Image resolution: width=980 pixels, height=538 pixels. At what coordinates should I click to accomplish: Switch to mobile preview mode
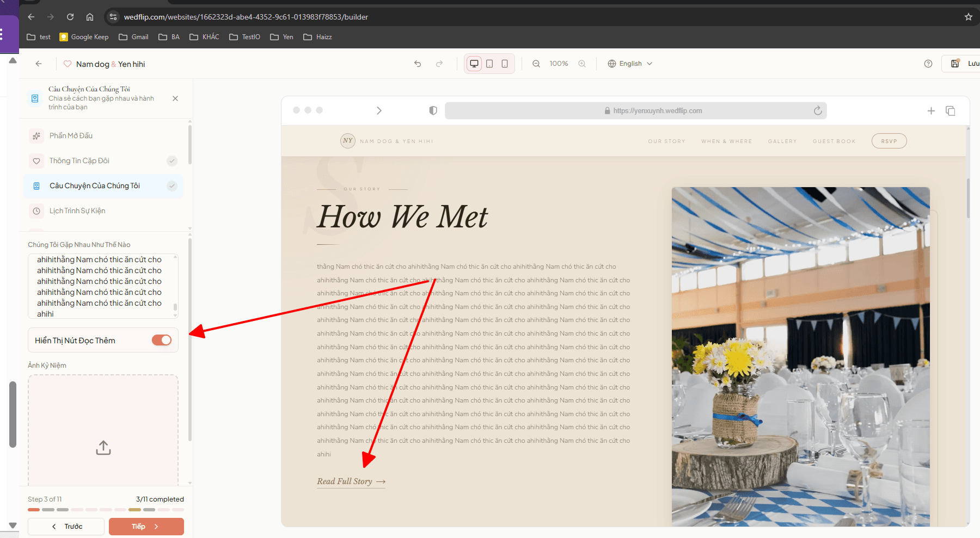(x=505, y=64)
